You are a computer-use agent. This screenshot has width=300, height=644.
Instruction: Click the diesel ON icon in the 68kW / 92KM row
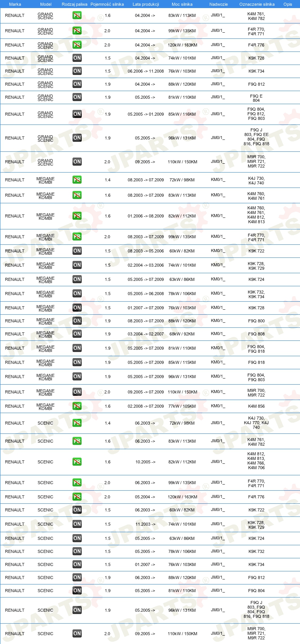77,334
